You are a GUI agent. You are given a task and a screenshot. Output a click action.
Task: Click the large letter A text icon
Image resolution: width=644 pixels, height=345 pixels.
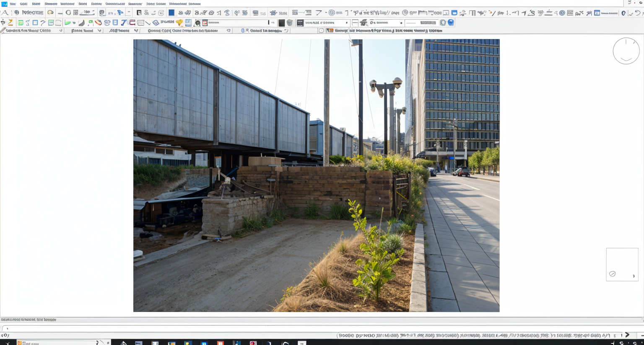click(x=5, y=13)
